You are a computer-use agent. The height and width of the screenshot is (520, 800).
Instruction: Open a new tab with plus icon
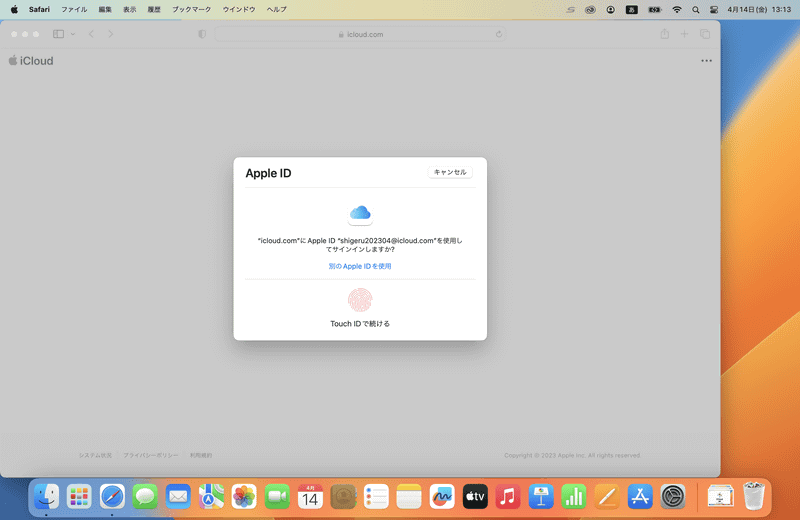[684, 34]
